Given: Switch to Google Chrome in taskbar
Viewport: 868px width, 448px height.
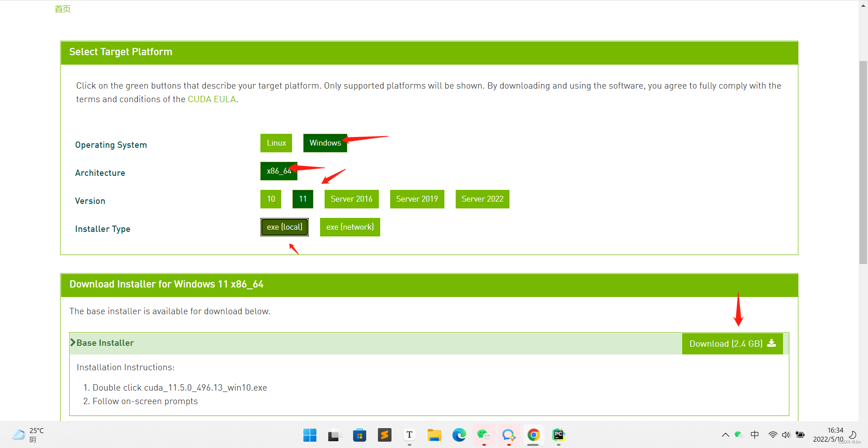Looking at the screenshot, I should (533, 435).
